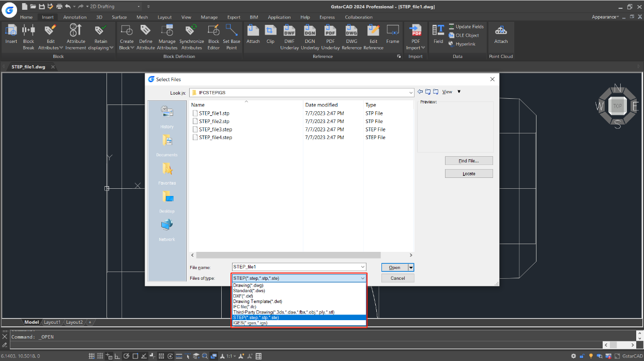
Task: Attach a DWF Underlay
Action: point(289,36)
